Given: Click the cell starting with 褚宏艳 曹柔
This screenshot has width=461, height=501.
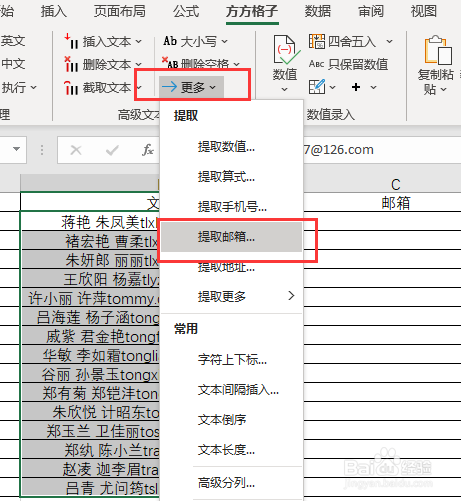Looking at the screenshot, I should 90,240.
